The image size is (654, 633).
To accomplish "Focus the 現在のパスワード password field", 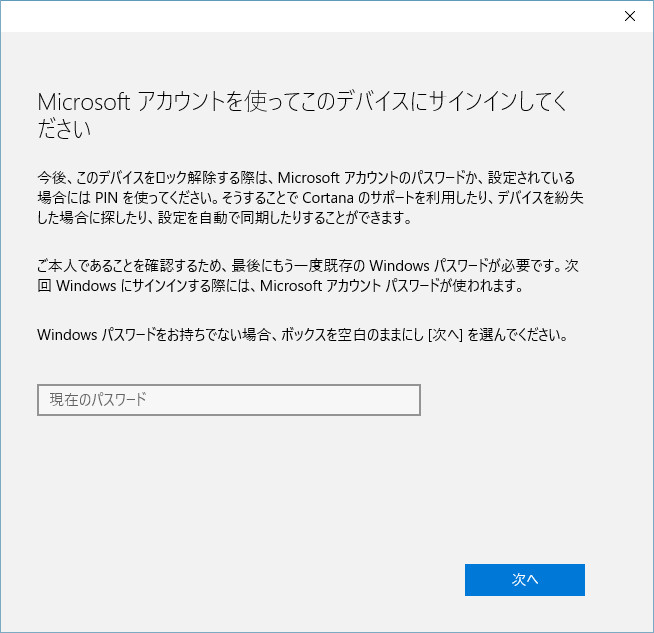I will pyautogui.click(x=228, y=400).
